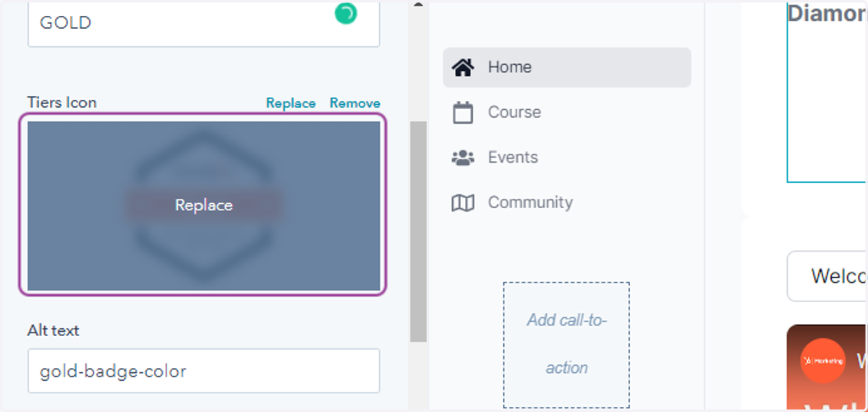Click the GOLD text input field

(204, 23)
